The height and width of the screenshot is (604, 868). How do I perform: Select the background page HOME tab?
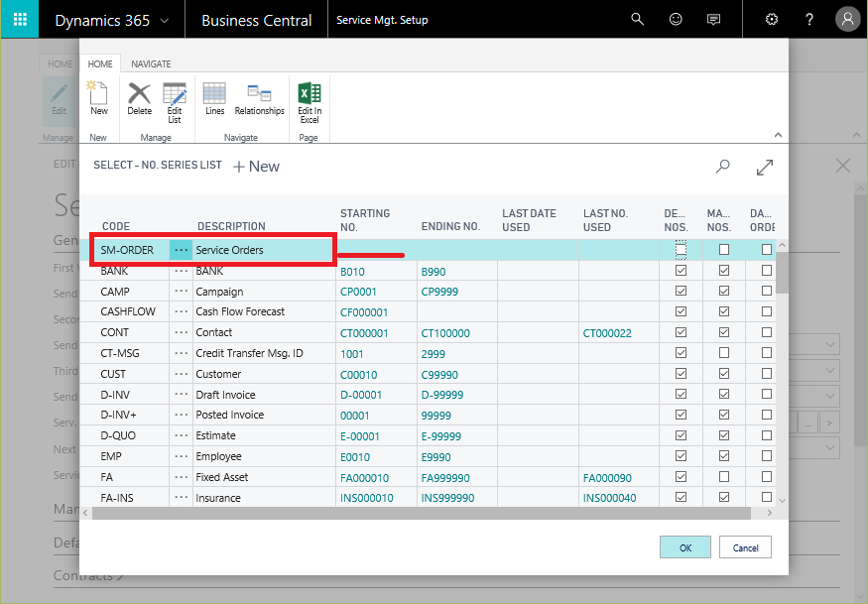pyautogui.click(x=60, y=64)
